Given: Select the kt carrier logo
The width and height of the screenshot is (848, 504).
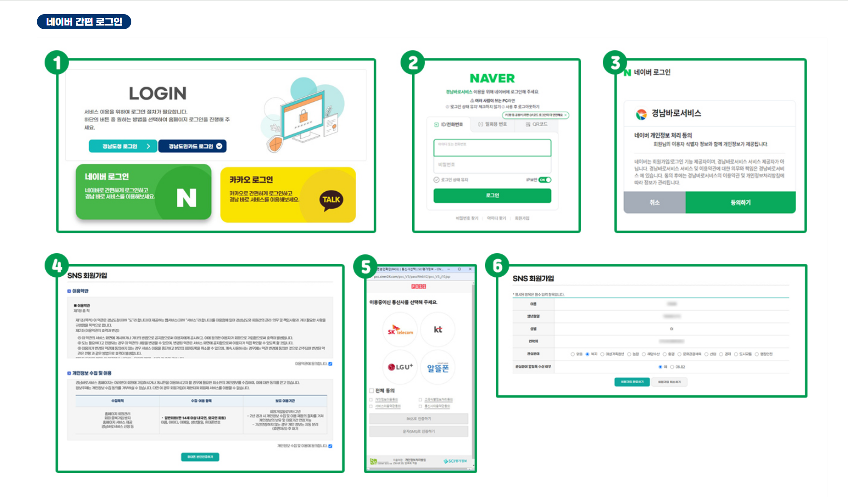Looking at the screenshot, I should (x=438, y=329).
